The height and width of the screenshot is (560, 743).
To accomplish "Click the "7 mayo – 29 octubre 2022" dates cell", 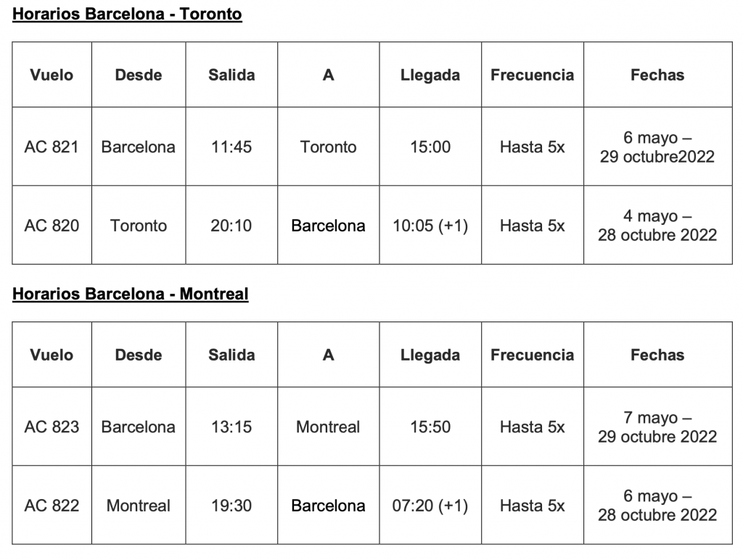I will coord(657,427).
